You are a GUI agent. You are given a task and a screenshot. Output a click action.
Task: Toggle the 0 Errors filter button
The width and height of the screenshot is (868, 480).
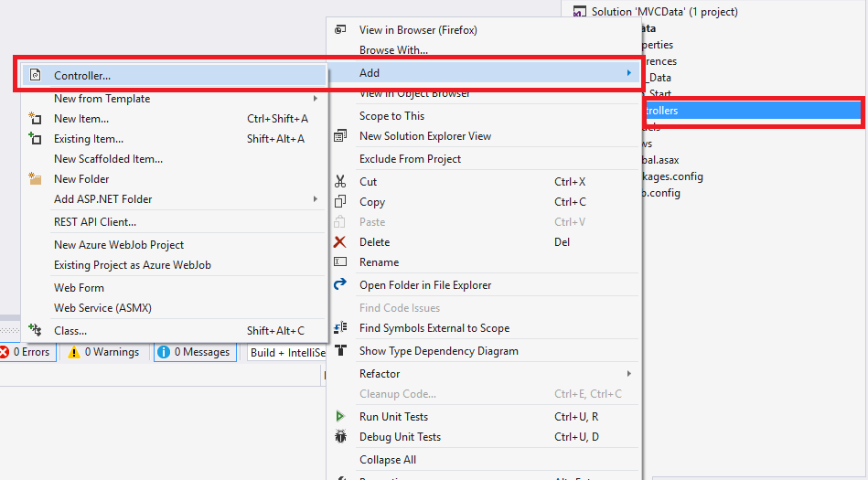click(x=27, y=352)
